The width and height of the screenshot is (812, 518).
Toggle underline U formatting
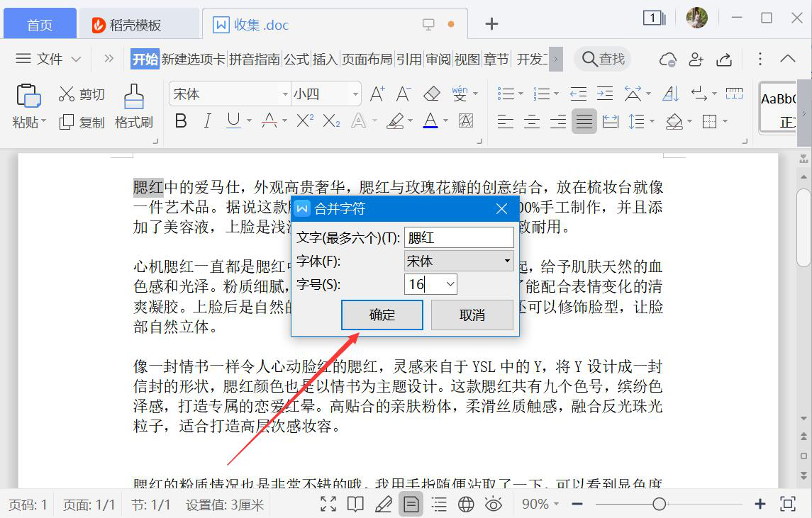coord(233,121)
